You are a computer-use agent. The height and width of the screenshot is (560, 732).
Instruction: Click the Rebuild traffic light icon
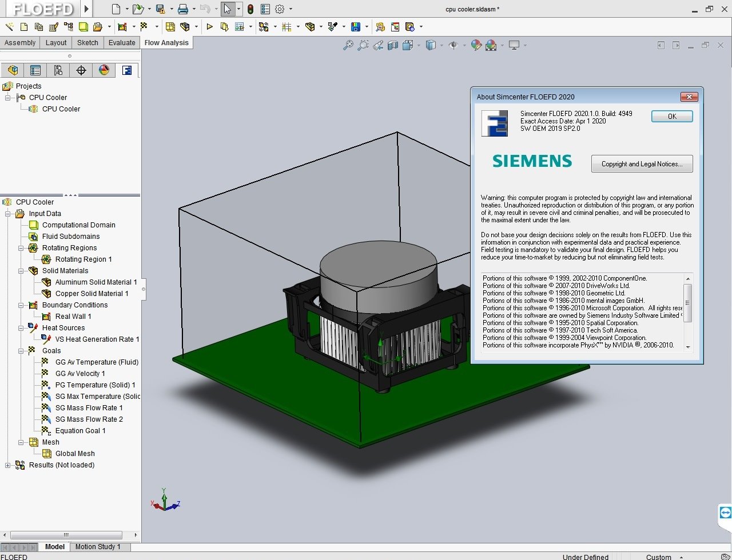[250, 9]
